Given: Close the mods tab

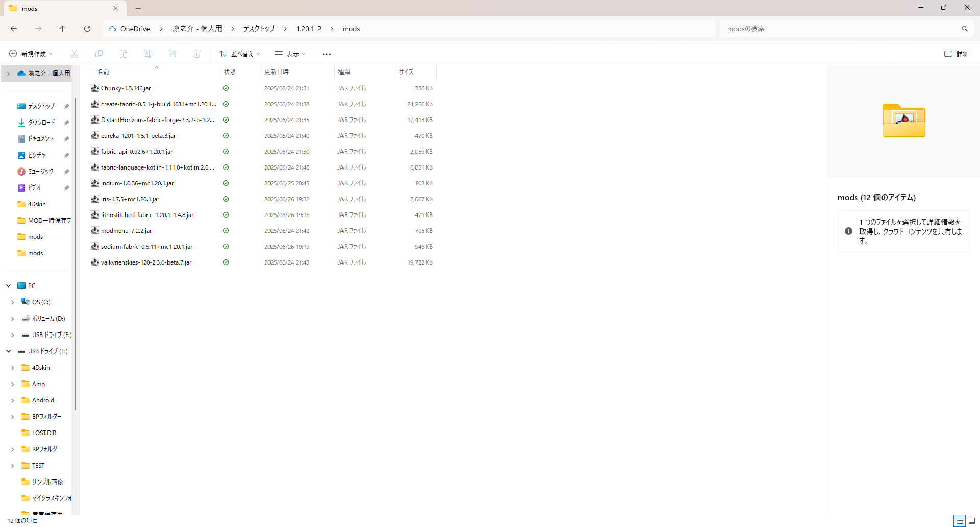Looking at the screenshot, I should [x=116, y=8].
